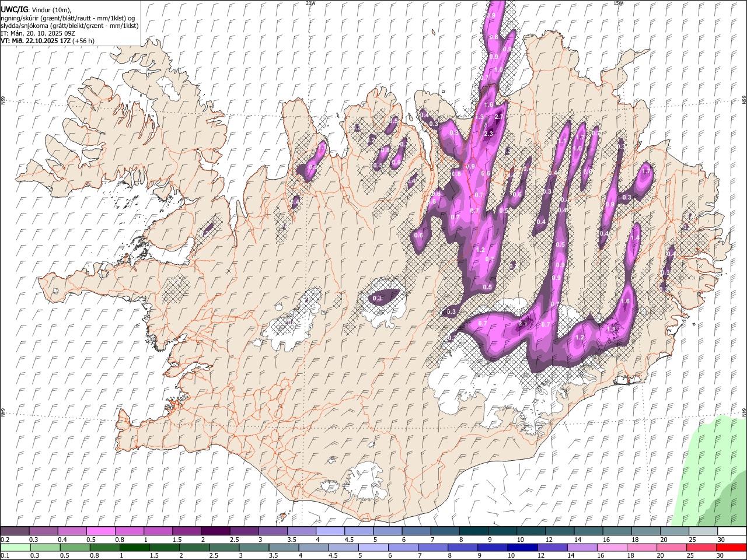
Task: Select the bright red 30 swatch, lower scale
Action: tap(731, 547)
